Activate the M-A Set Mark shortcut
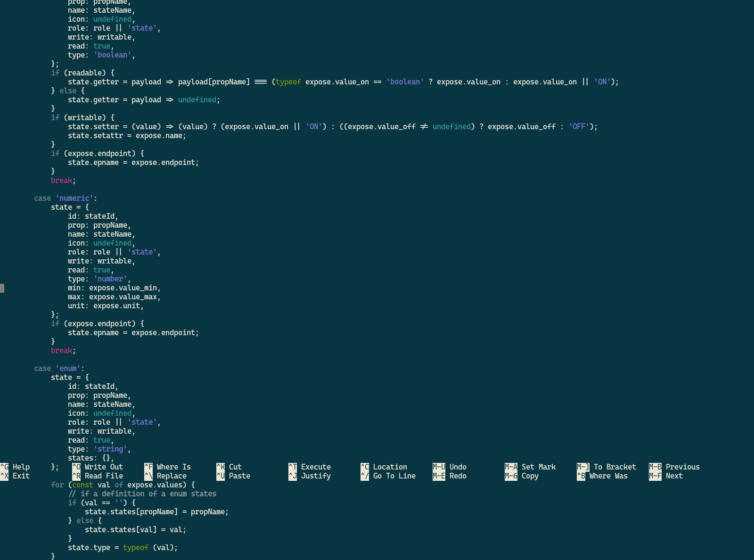 [x=530, y=467]
